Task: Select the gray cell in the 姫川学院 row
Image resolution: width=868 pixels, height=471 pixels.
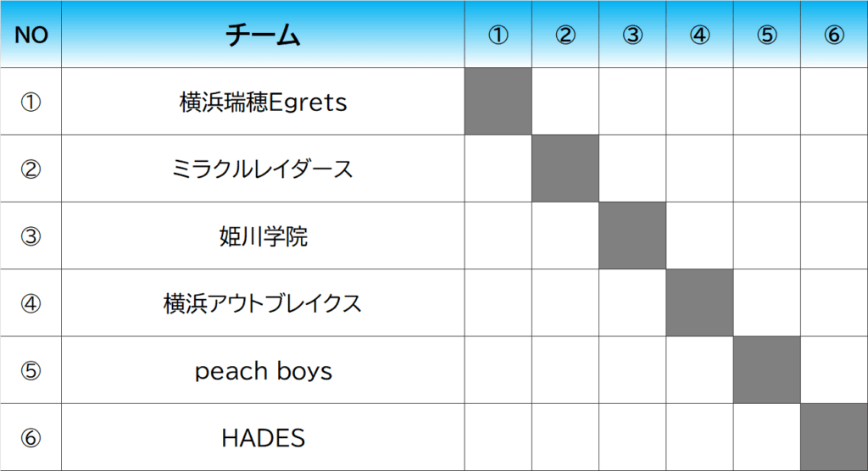Action: [632, 235]
